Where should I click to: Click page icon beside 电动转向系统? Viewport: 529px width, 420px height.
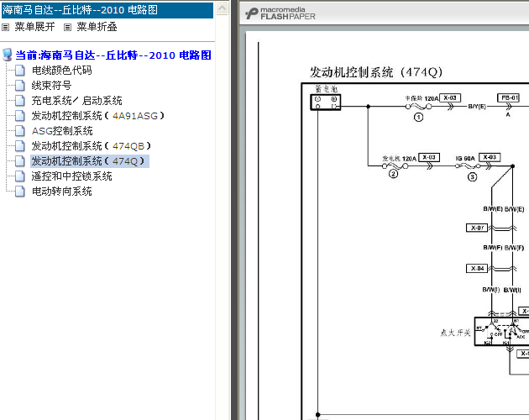pyautogui.click(x=20, y=192)
